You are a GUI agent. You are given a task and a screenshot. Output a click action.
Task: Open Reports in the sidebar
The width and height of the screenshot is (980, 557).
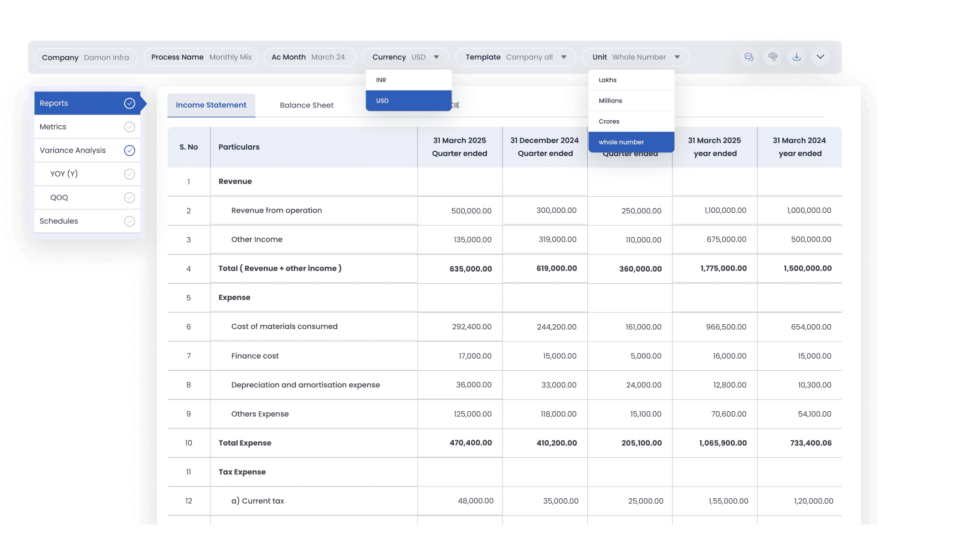(x=88, y=103)
